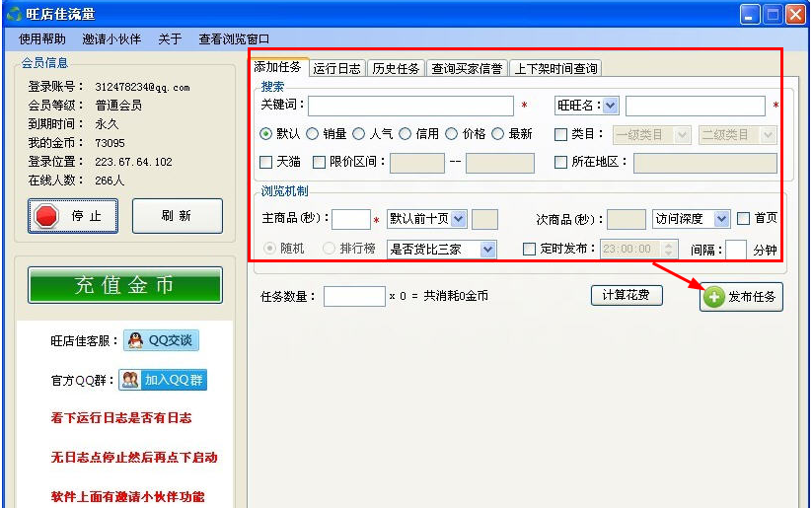Image resolution: width=812 pixels, height=508 pixels.
Task: Click the scheduled time 23:00:00 spinner arrows
Action: [669, 250]
